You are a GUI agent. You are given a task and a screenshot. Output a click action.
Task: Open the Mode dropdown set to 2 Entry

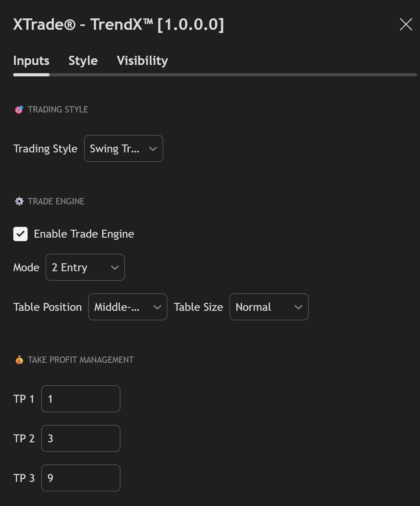tap(85, 267)
